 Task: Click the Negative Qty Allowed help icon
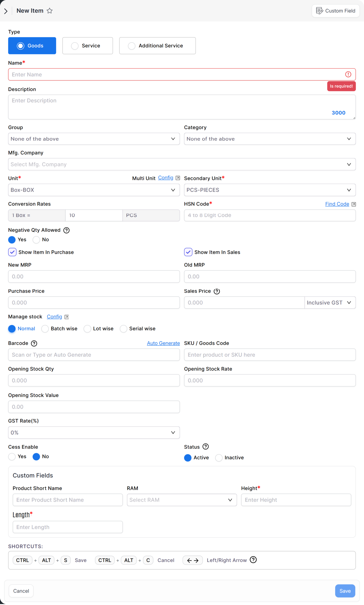tap(66, 230)
